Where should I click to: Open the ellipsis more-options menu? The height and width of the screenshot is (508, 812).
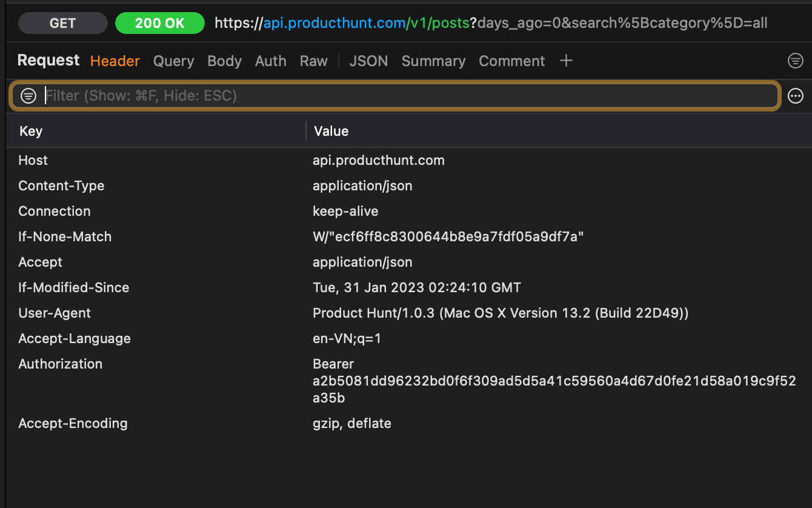coord(795,95)
